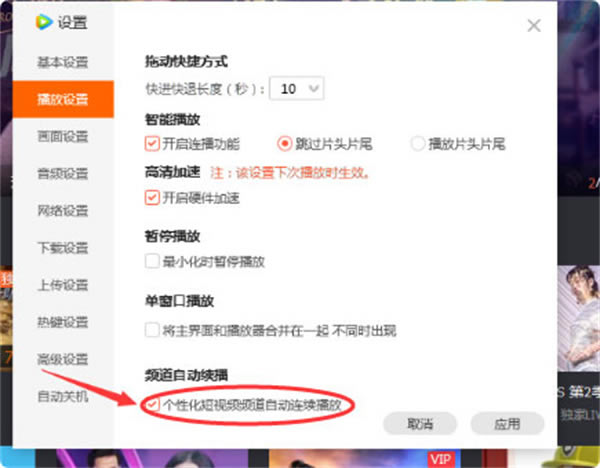
Task: Open the 下载设置 section
Action: [x=63, y=248]
